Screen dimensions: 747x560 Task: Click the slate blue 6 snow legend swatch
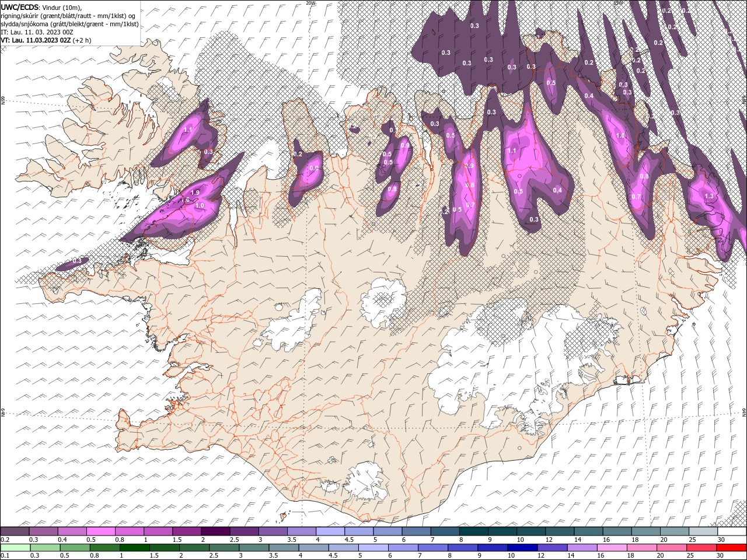point(416,531)
